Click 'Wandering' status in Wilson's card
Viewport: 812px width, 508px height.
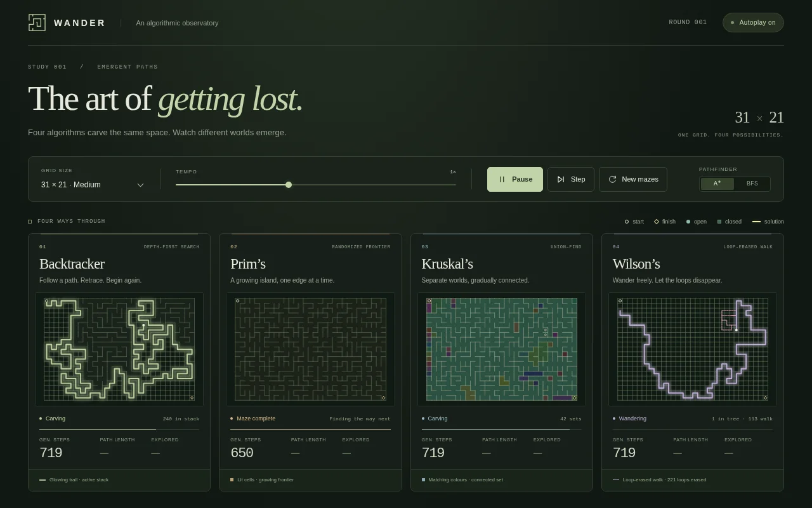coord(632,418)
